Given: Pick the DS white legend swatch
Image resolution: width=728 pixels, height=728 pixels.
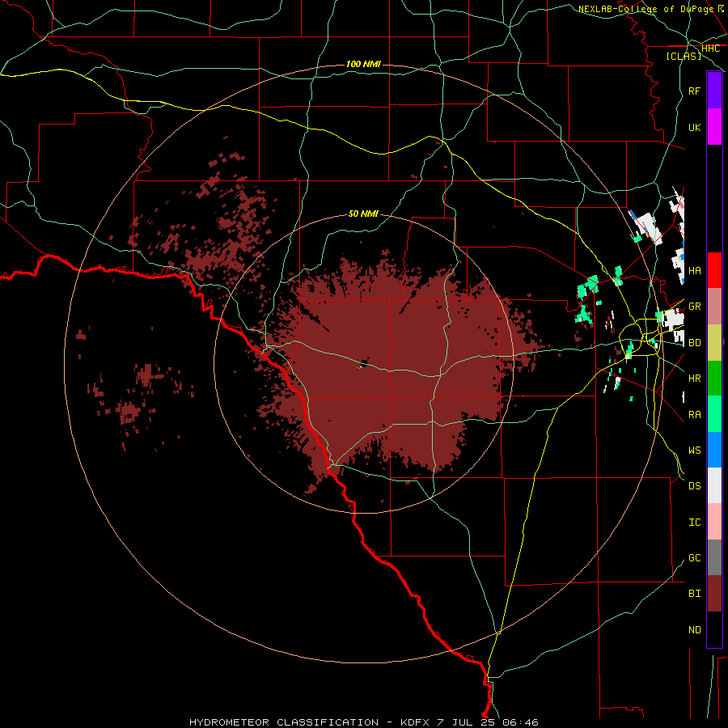Looking at the screenshot, I should pyautogui.click(x=714, y=485).
